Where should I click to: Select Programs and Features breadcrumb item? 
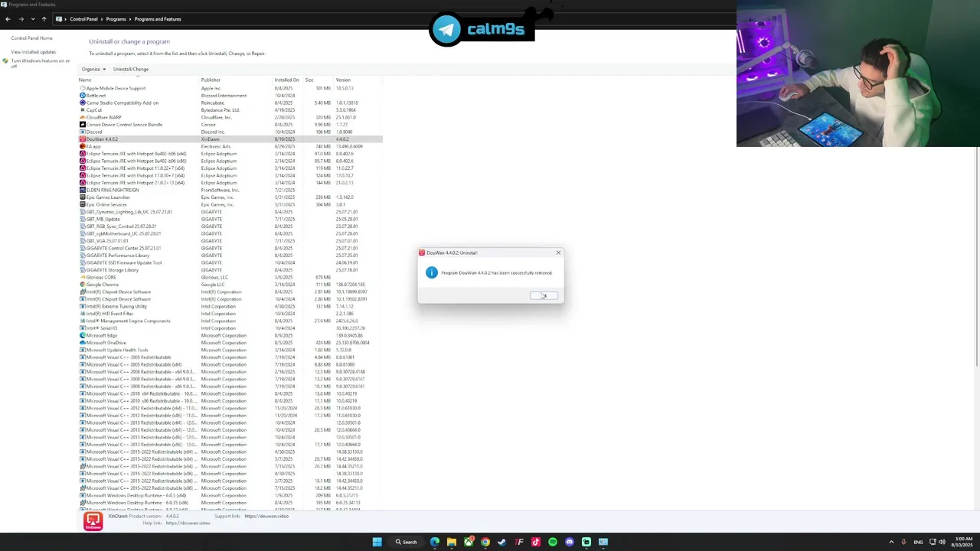(158, 19)
